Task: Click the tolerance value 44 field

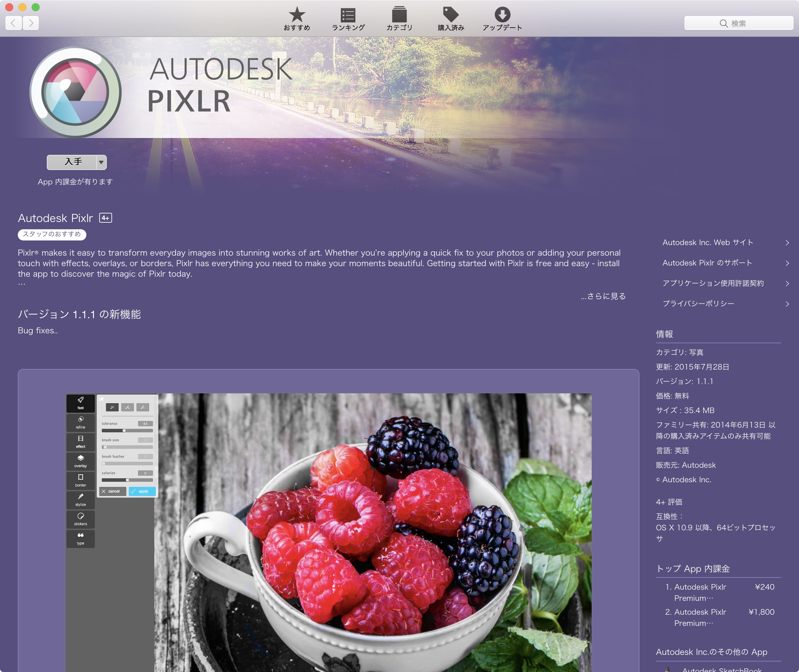Action: pyautogui.click(x=145, y=424)
